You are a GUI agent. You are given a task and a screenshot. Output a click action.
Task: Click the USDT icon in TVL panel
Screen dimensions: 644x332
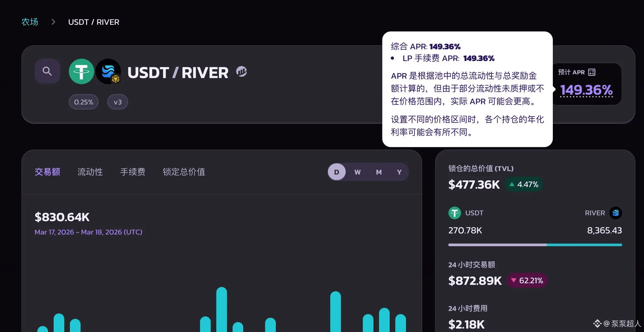pyautogui.click(x=454, y=213)
